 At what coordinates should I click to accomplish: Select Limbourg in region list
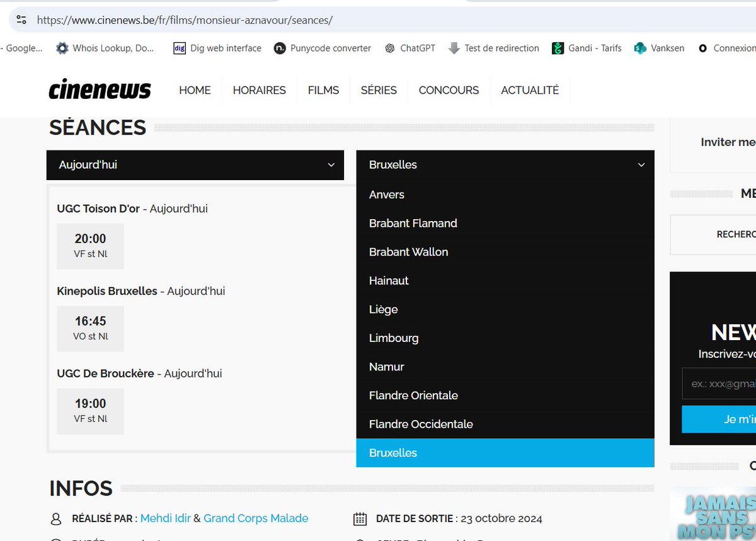coord(505,338)
